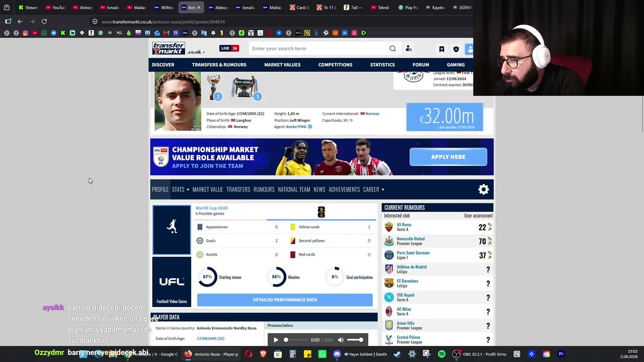Screen dimensions: 644x362
Task: Switch to the TRANSFERS profile tab
Action: [x=238, y=190]
